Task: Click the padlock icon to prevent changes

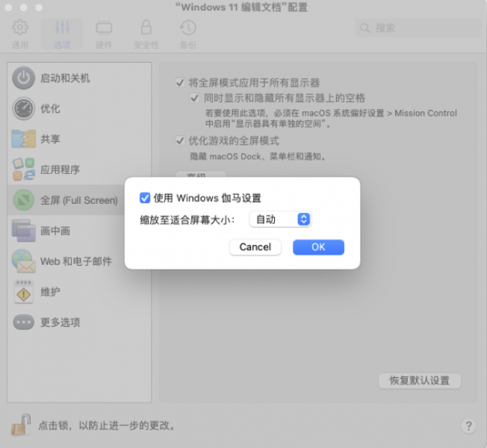Action: 21,424
